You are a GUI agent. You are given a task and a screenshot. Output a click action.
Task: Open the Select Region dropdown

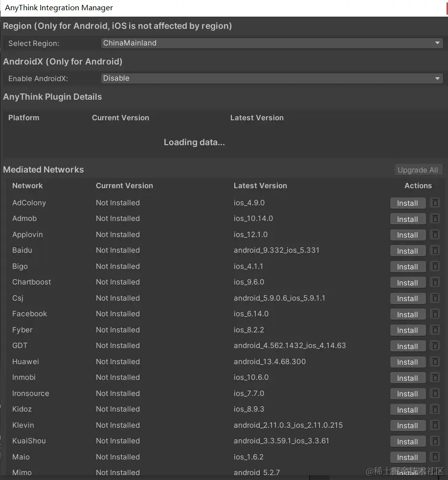[271, 43]
